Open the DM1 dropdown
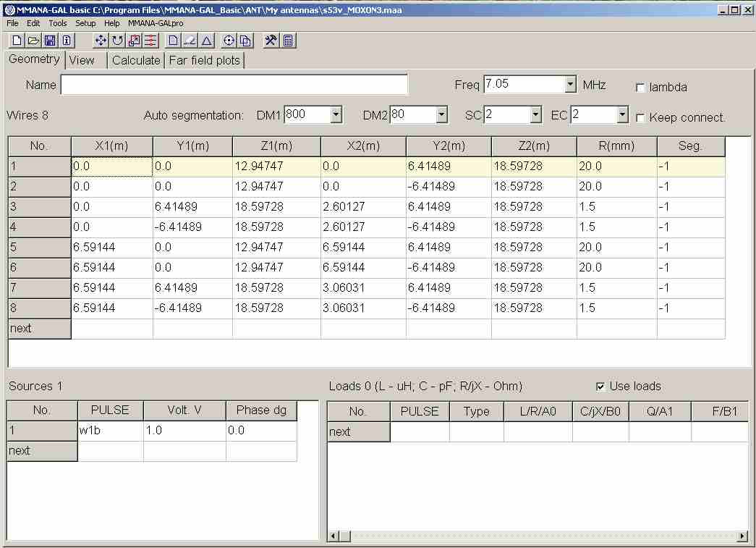Viewport: 756px width, 548px height. pos(336,115)
